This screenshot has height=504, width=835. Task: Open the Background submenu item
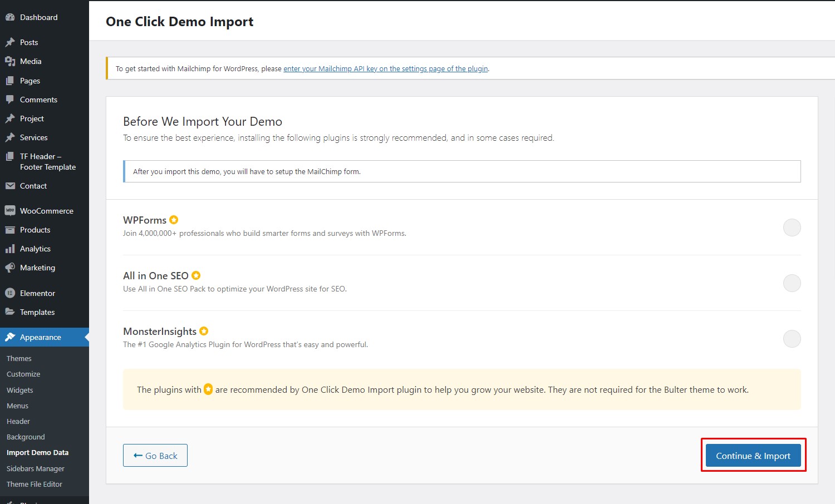click(26, 437)
